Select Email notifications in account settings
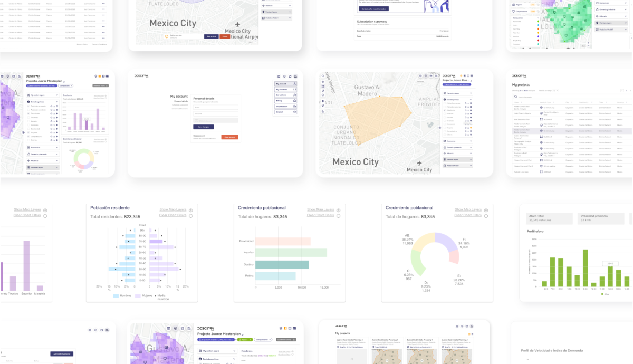The height and width of the screenshot is (364, 633). coord(180,109)
